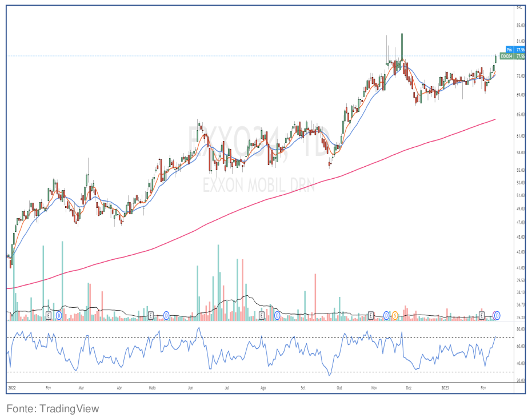Click the Jun label on time axis
Viewport: 532px width, 418px height.
pos(190,388)
